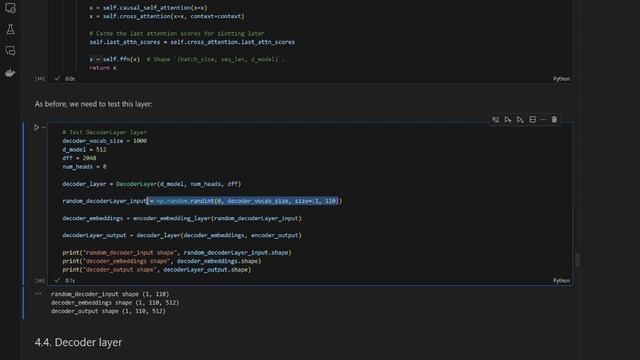Screen dimensions: 640x360
Task: Click Run by Line icon in cell toolbar
Action: 496,120
